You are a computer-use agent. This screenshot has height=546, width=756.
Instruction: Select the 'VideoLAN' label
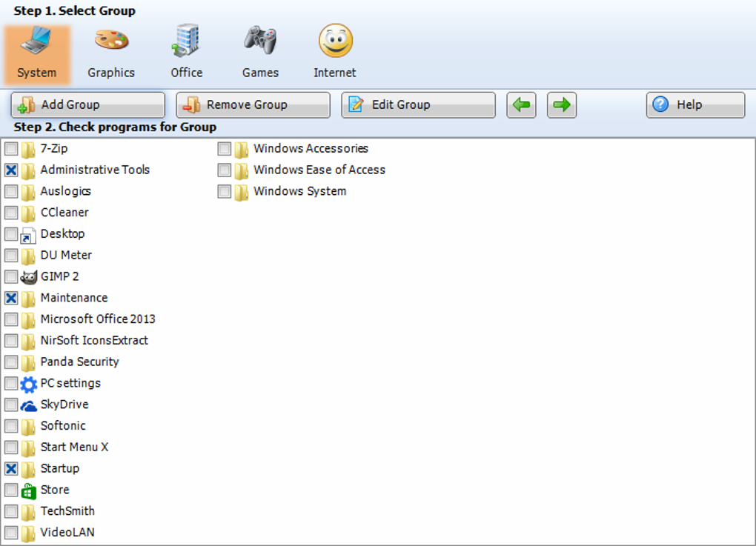pyautogui.click(x=67, y=532)
